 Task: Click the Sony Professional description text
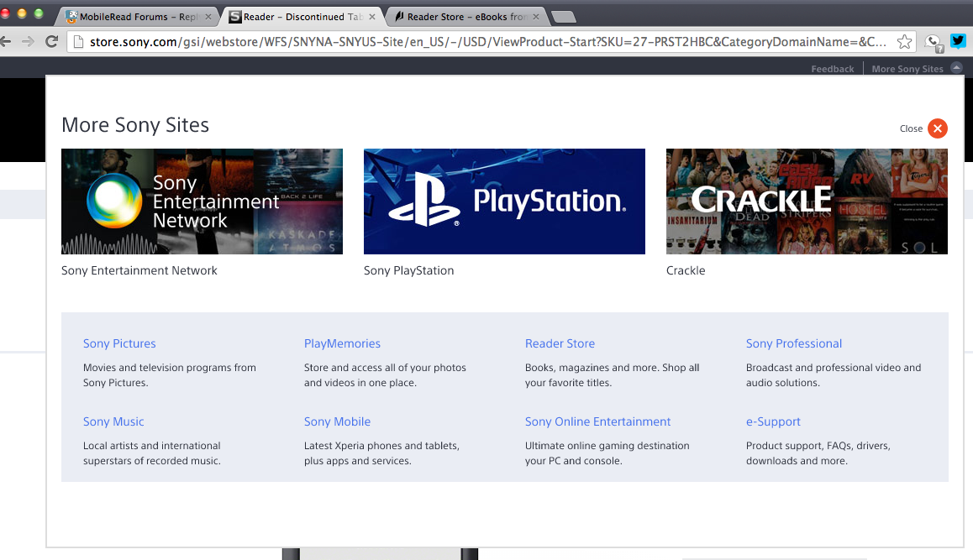(834, 375)
